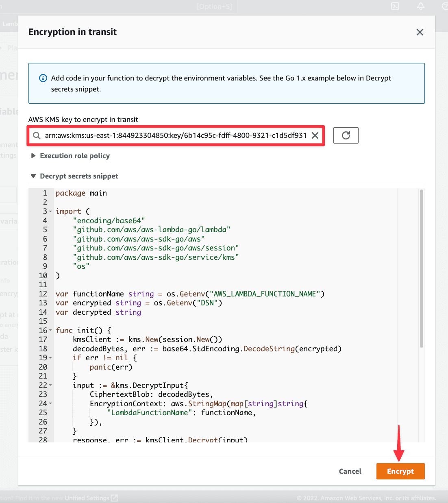The image size is (448, 503).
Task: Click the aws-sdk-go/aws/session import line
Action: (156, 248)
